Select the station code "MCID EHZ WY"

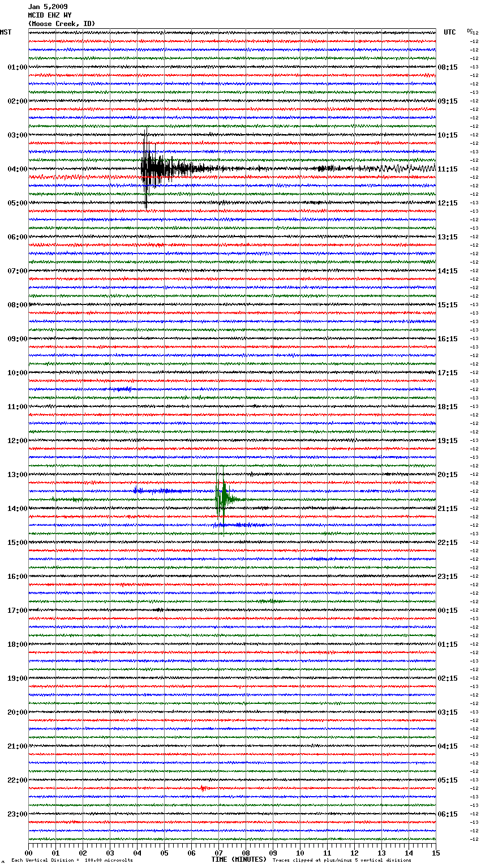50,15
